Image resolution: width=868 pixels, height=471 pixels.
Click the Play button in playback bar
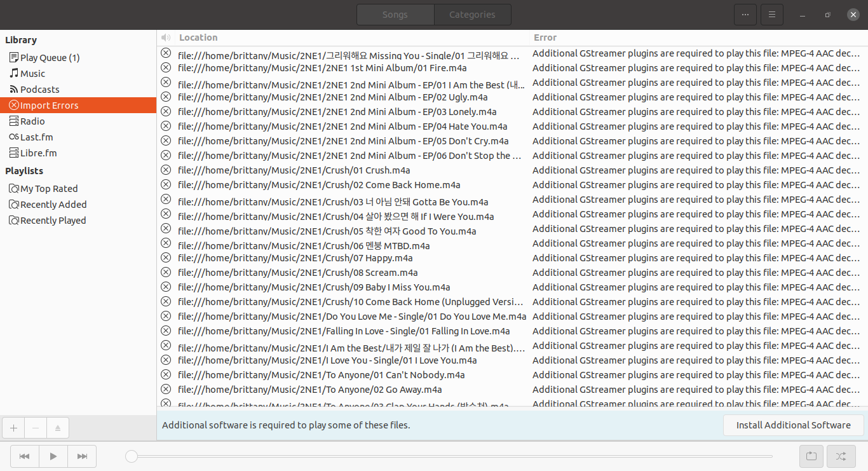53,456
